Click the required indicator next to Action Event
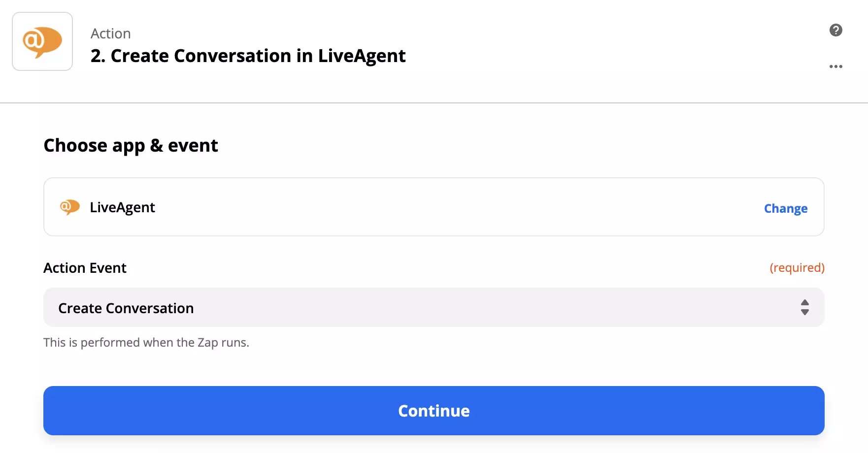The image size is (868, 453). pos(797,267)
